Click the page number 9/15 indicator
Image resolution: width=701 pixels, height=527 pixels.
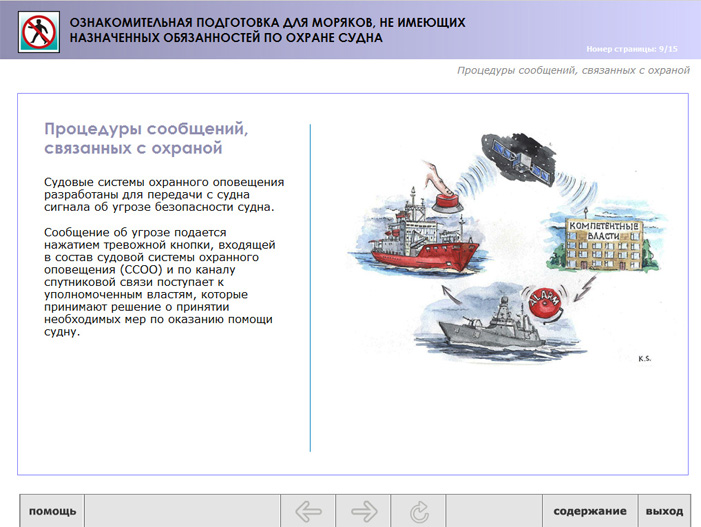click(632, 49)
